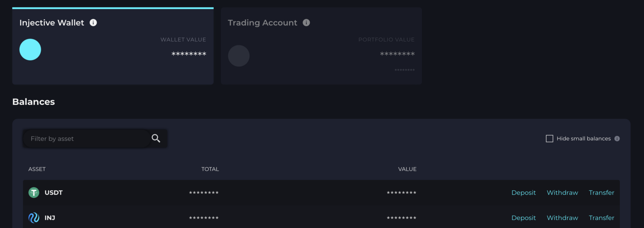Screen dimensions: 644x228
Task: Focus the Filter by asset field
Action: pos(87,139)
